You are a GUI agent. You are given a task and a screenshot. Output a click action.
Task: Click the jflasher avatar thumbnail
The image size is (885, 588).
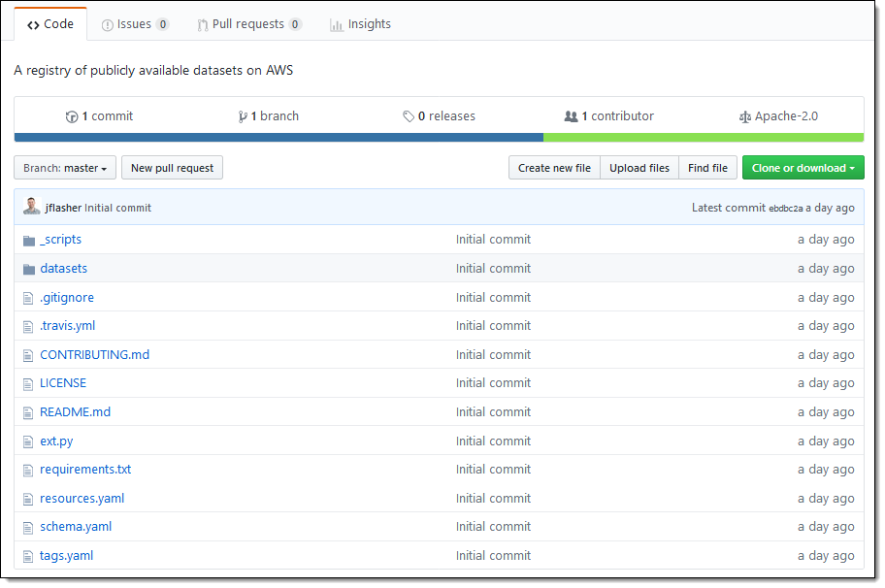pyautogui.click(x=32, y=207)
